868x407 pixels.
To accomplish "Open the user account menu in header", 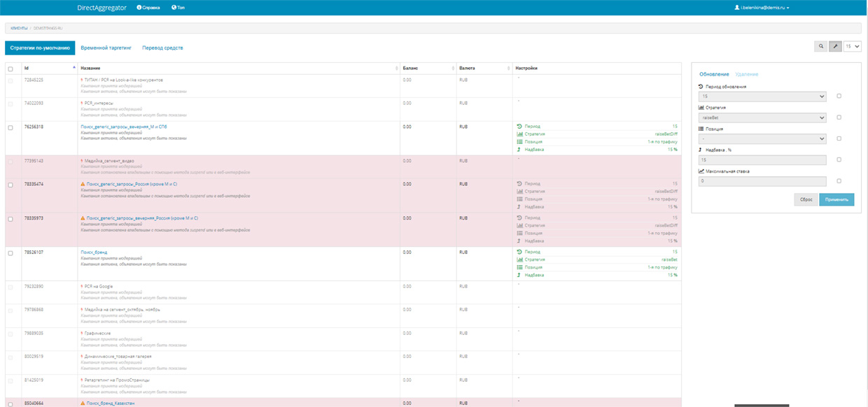I will tap(762, 8).
